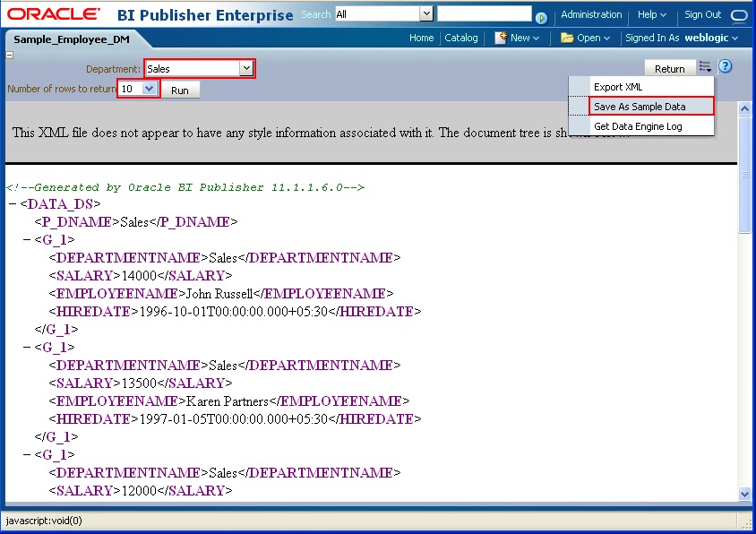Click the vertical scrollbar down arrow
The width and height of the screenshot is (756, 534).
pyautogui.click(x=744, y=494)
